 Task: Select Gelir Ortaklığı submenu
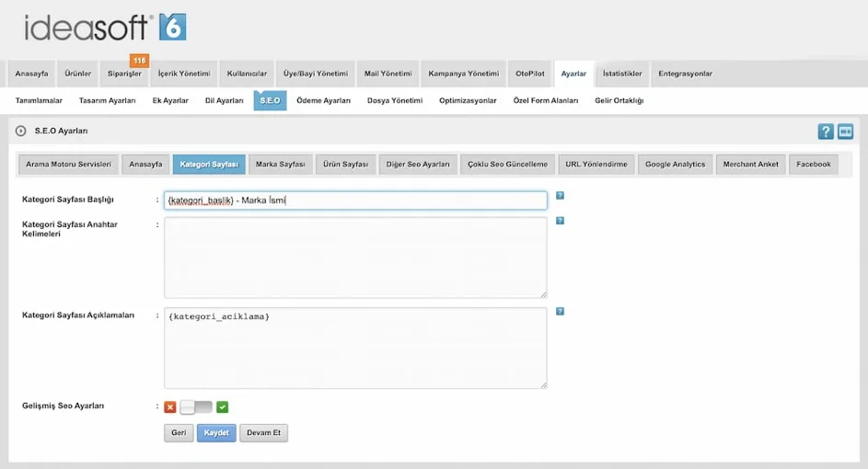coord(619,100)
